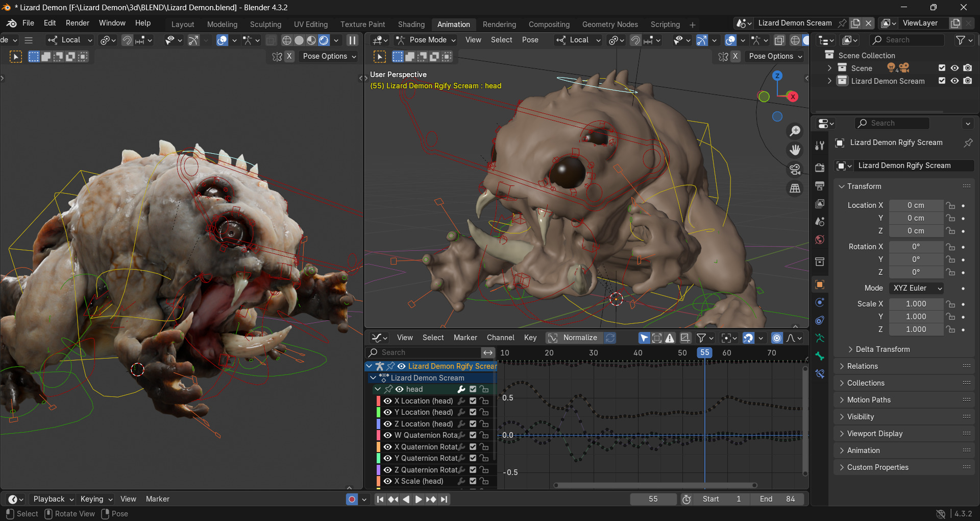Screen dimensions: 980x521
Task: Hide X Location (head) curve
Action: (388, 401)
